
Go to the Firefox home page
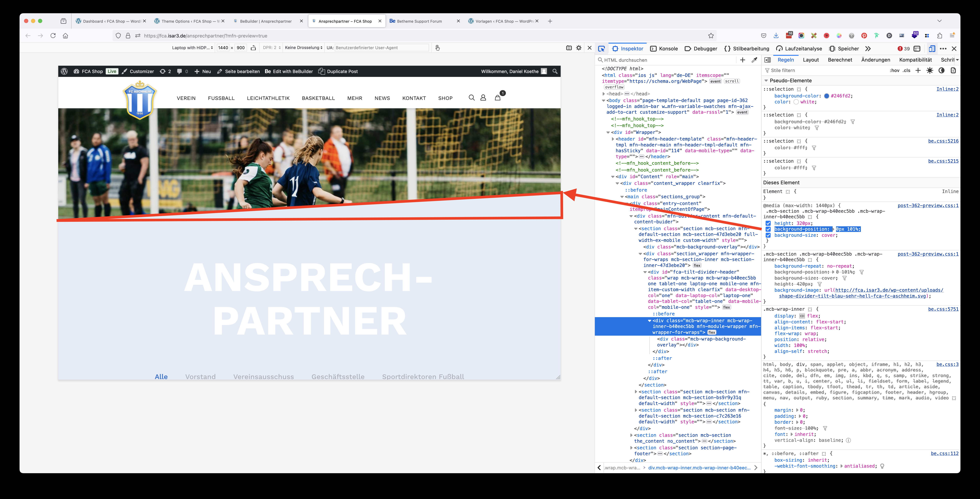(65, 36)
